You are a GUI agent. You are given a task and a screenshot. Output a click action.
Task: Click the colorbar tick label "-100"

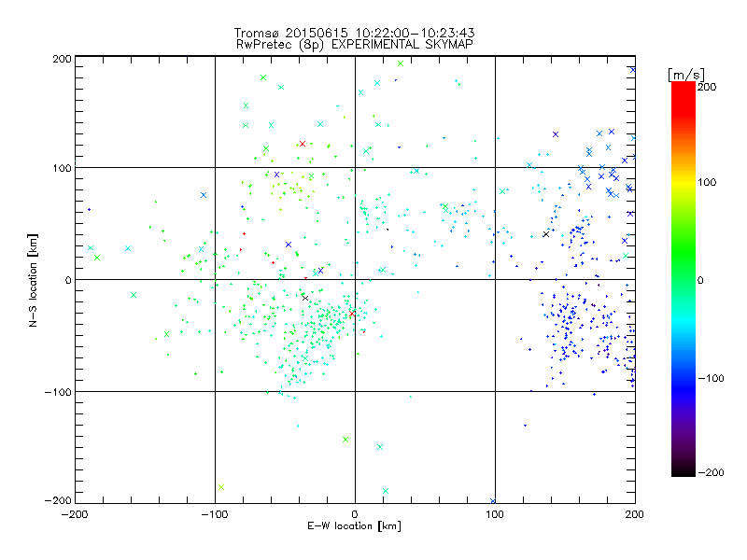pyautogui.click(x=711, y=378)
